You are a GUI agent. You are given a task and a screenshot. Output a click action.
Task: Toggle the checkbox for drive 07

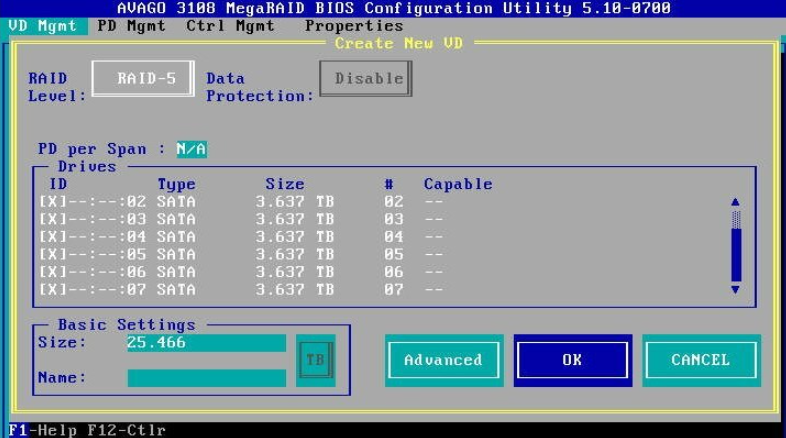50,289
